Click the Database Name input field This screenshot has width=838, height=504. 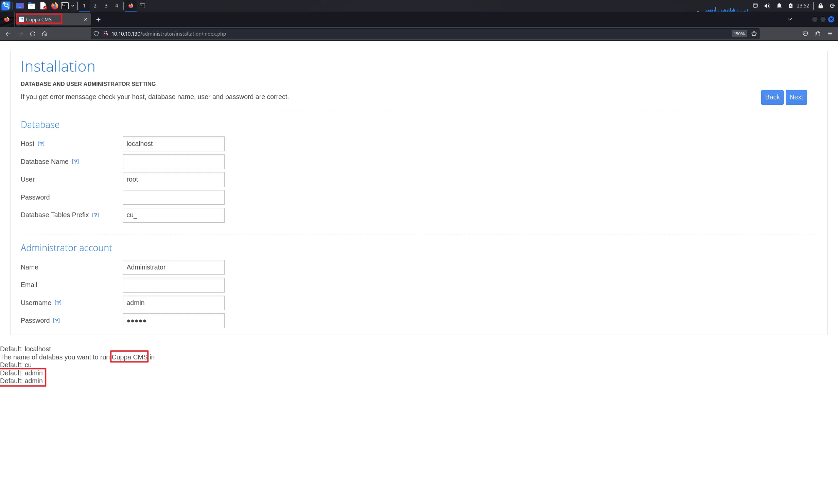coord(173,162)
